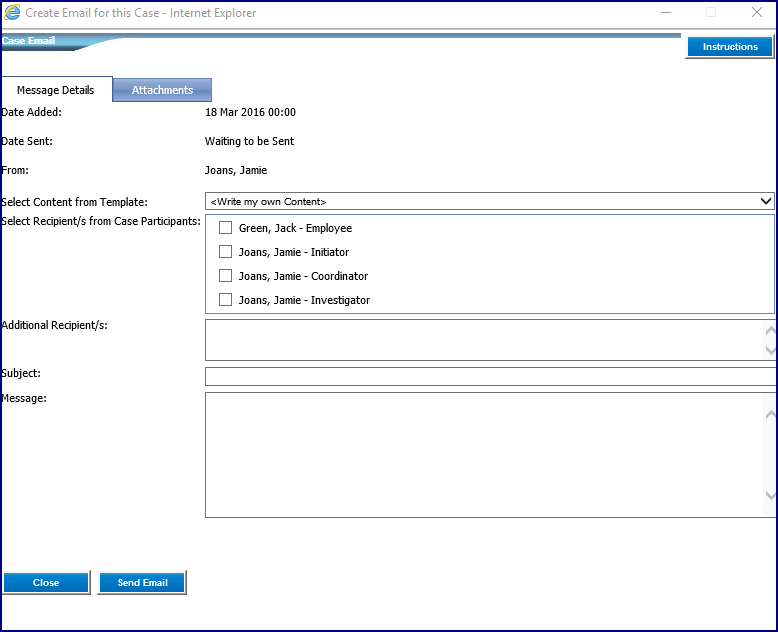This screenshot has height=632, width=778.
Task: Click the 'Select Recipient/s from Case Participants:' label
Action: click(x=101, y=221)
